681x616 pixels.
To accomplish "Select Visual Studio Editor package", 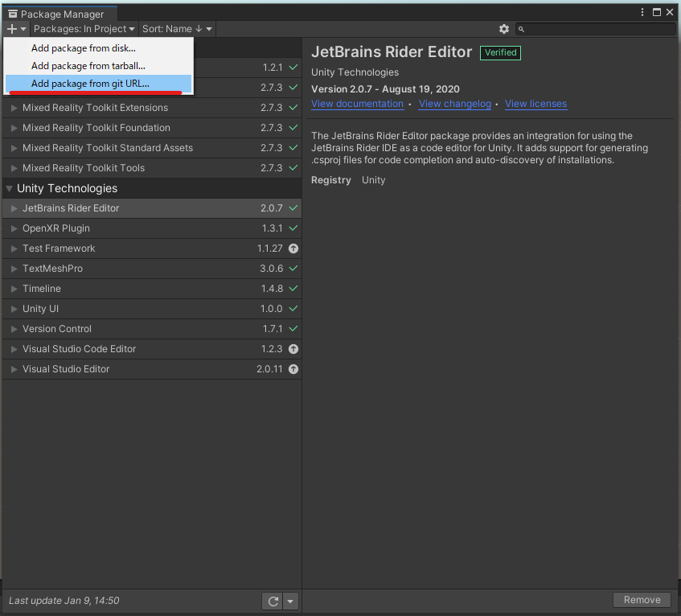I will click(x=152, y=369).
